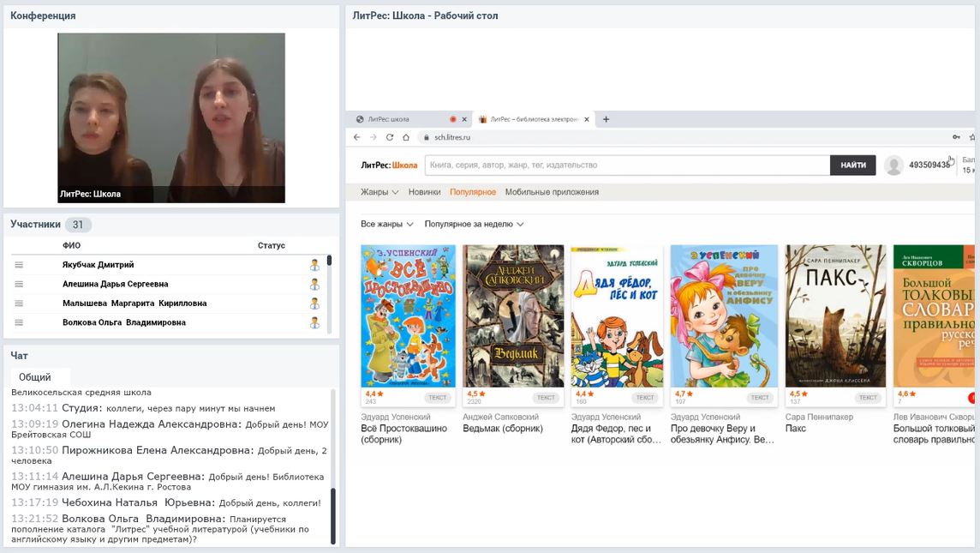The image size is (980, 553).
Task: Click the 4,7 rating under Про девочку Веру
Action: (x=684, y=394)
